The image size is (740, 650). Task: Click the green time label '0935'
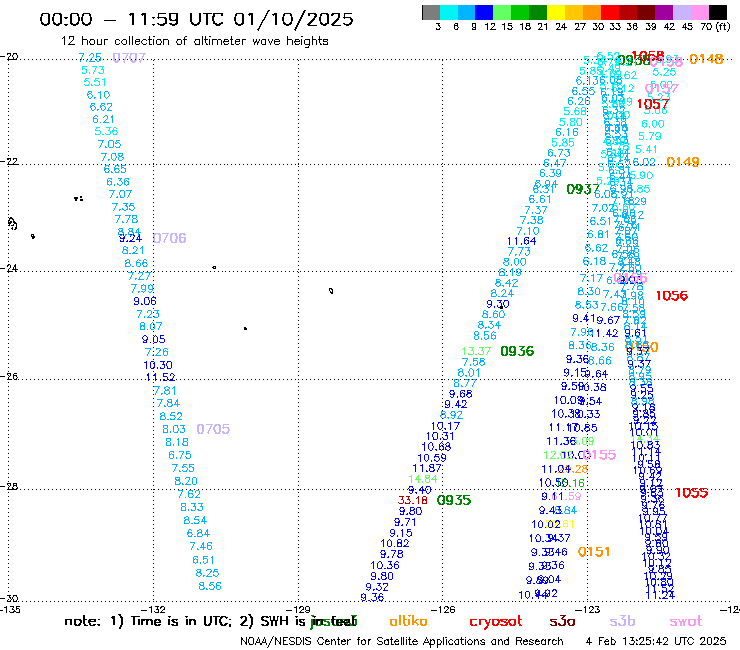454,500
